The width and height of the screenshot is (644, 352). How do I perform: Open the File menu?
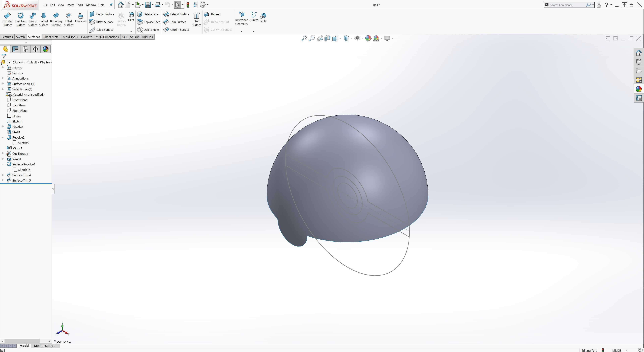coord(45,5)
